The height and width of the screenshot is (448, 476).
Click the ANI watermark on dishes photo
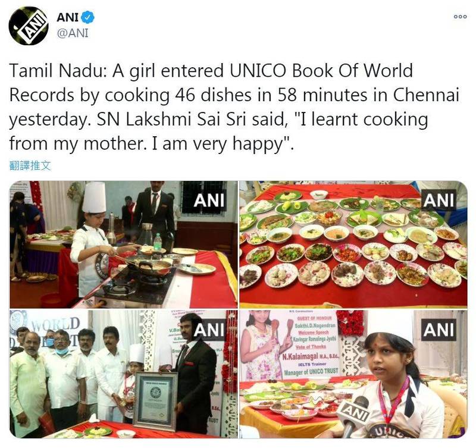point(439,200)
